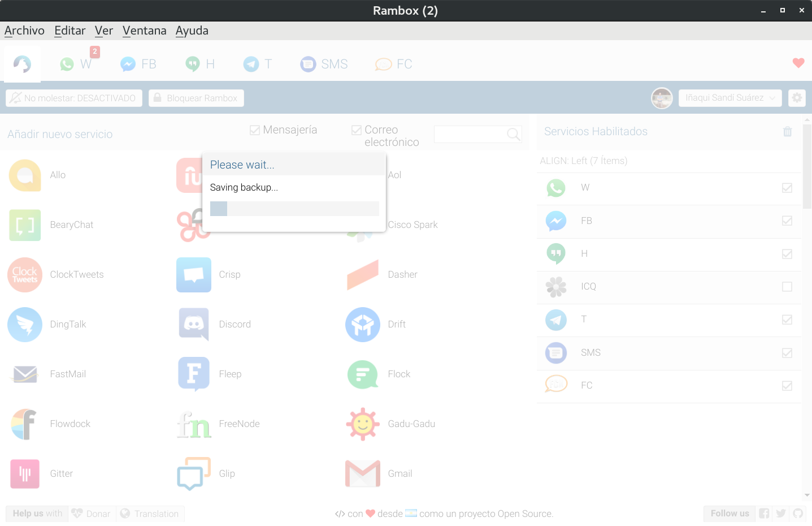812x526 pixels.
Task: Click the trash icon in Servicios Habilitados
Action: [788, 132]
